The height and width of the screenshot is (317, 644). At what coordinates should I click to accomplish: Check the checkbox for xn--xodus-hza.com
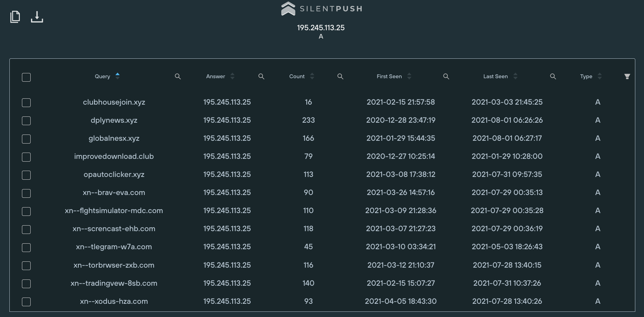[x=26, y=302]
